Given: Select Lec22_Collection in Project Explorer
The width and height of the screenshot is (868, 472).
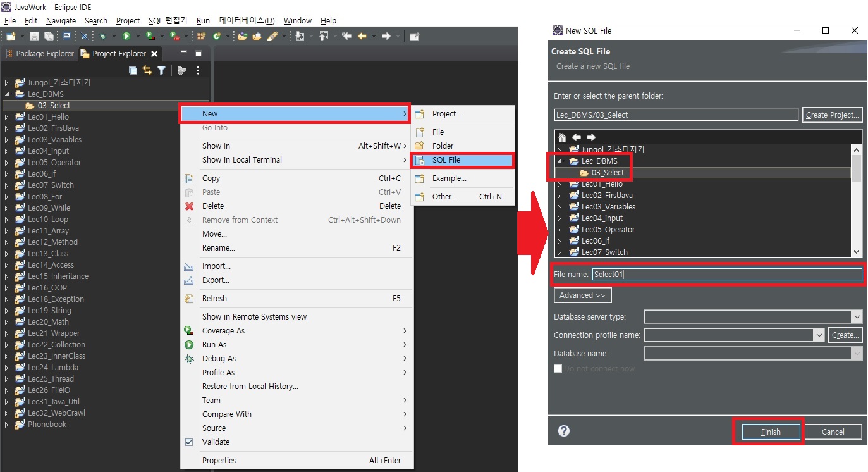Looking at the screenshot, I should [x=56, y=345].
